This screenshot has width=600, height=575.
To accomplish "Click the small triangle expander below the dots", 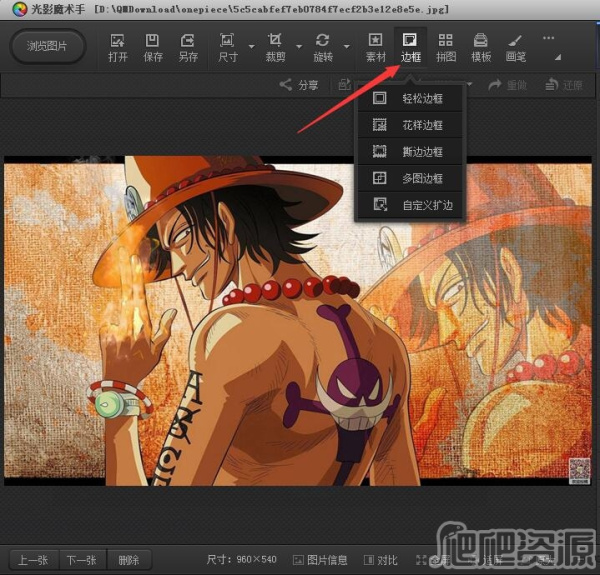I will tap(558, 57).
